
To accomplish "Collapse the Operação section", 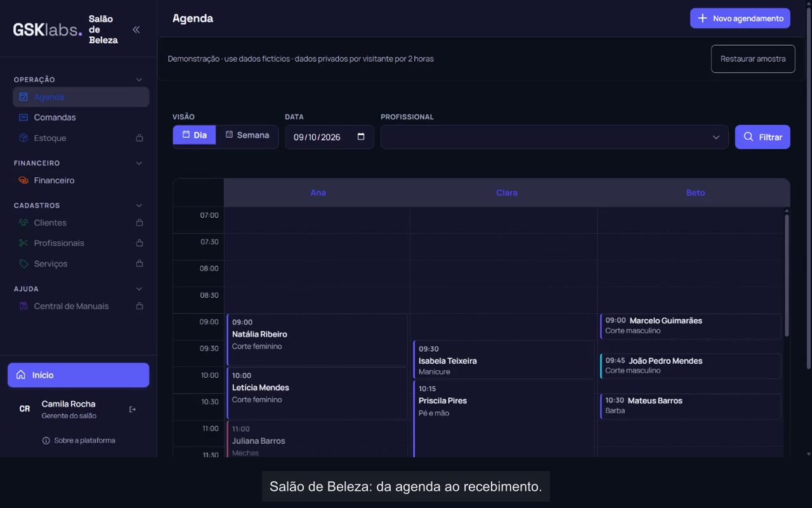I will pos(140,79).
